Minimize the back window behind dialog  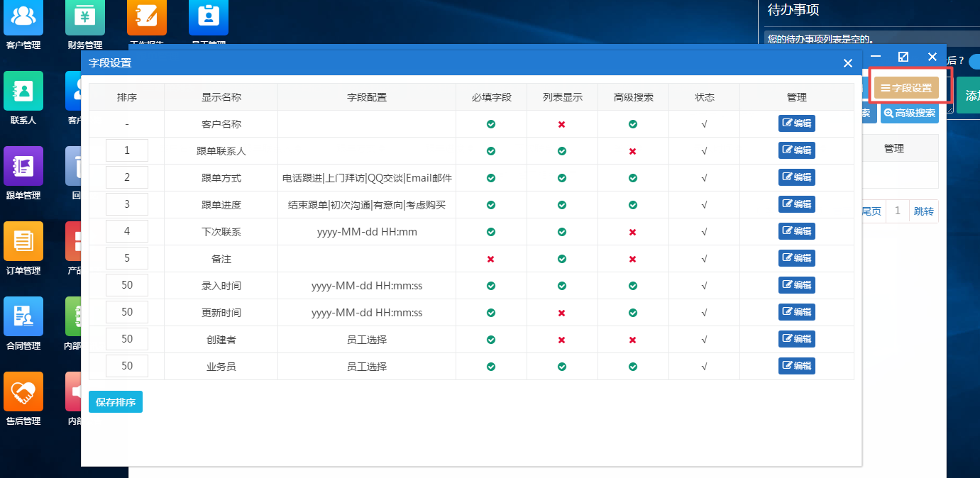876,57
